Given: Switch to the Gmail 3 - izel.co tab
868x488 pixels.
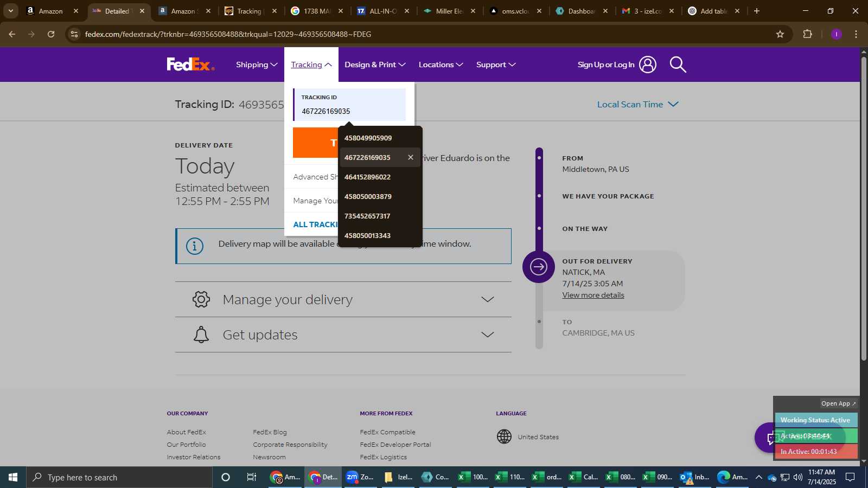Looking at the screenshot, I should (648, 11).
